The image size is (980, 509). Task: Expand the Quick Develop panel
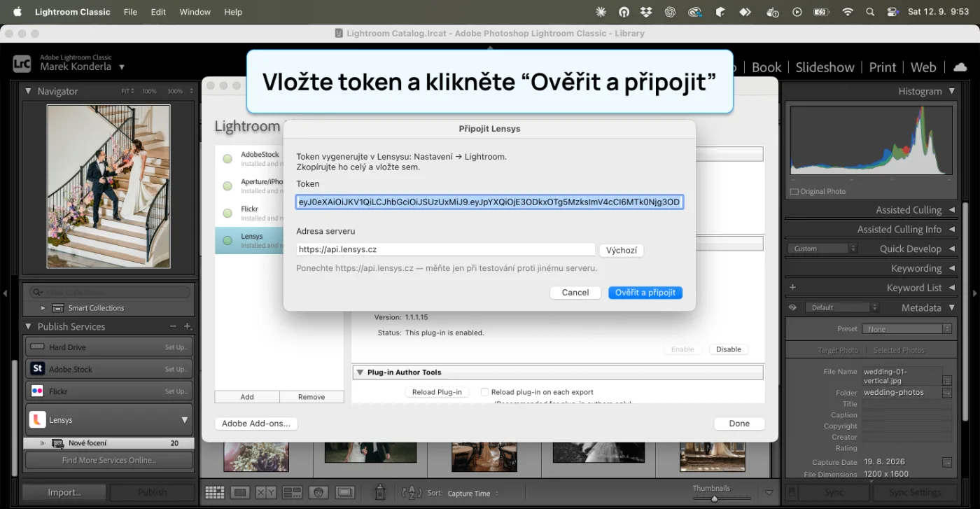(x=951, y=249)
